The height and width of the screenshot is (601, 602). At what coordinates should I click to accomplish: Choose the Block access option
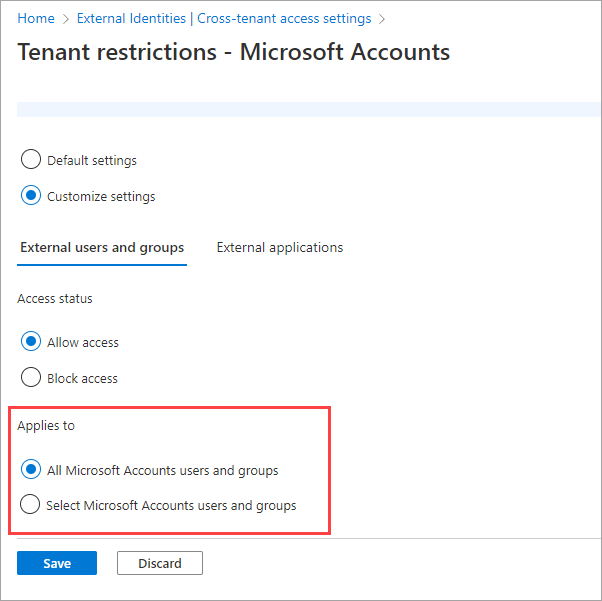click(x=31, y=378)
